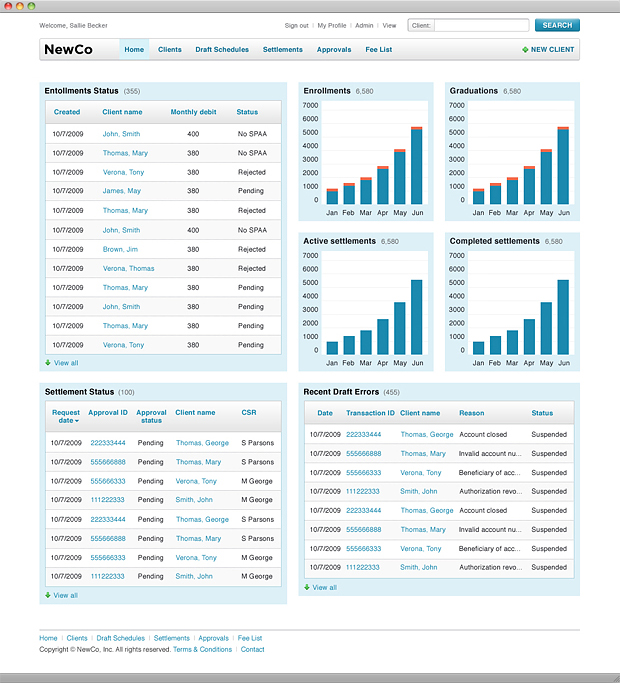The width and height of the screenshot is (620, 683).
Task: Sort by Request date column arrow
Action: click(x=77, y=421)
